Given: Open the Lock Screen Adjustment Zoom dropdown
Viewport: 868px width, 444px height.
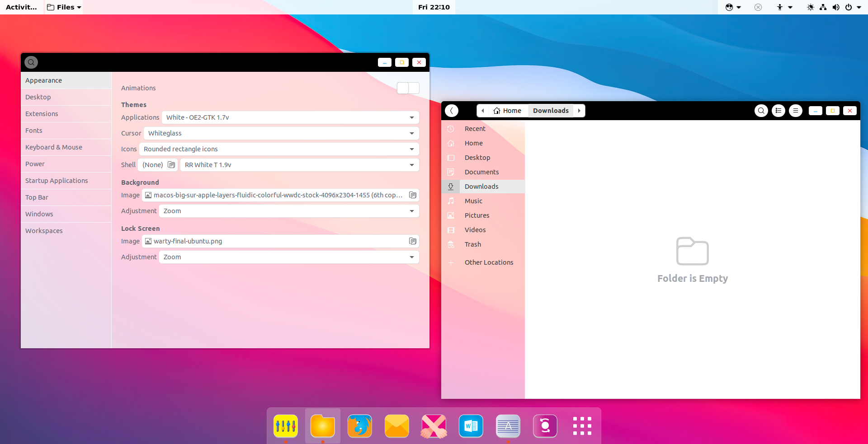Looking at the screenshot, I should coord(289,257).
